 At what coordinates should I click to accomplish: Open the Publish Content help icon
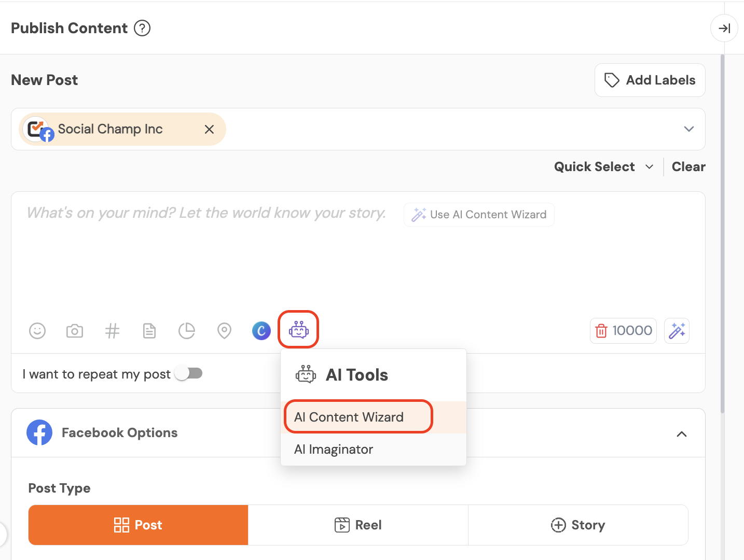tap(142, 28)
